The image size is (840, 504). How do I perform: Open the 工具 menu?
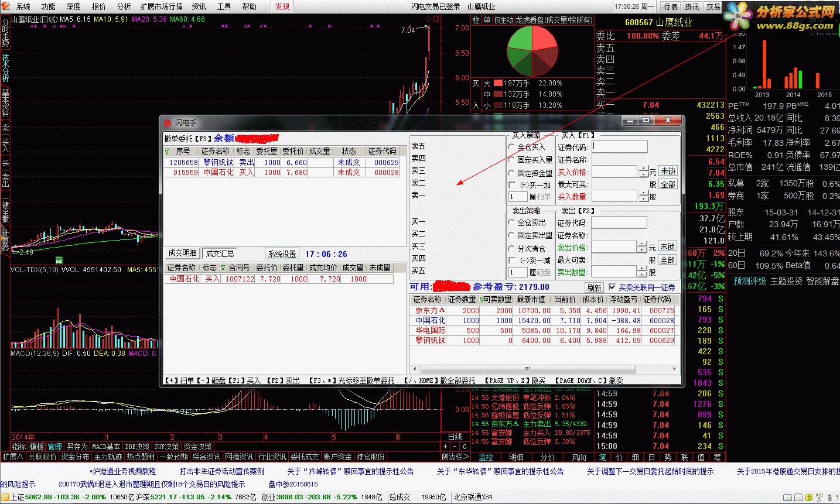click(x=224, y=6)
